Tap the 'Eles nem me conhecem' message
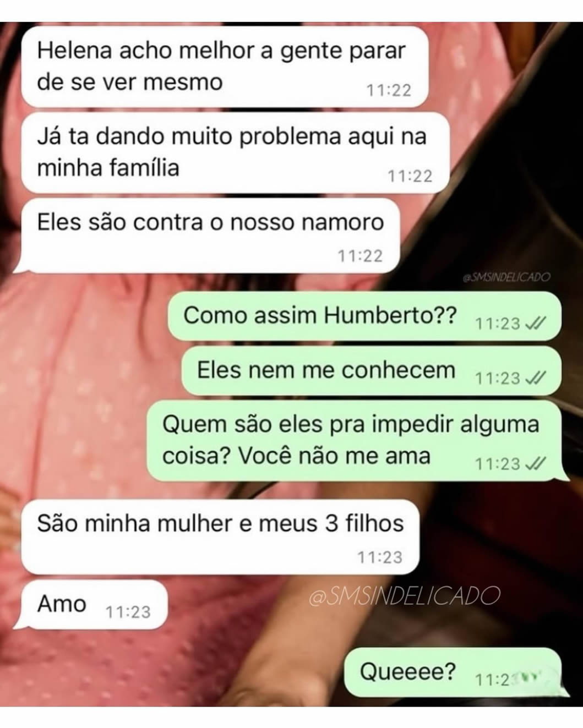The height and width of the screenshot is (728, 583). (371, 371)
